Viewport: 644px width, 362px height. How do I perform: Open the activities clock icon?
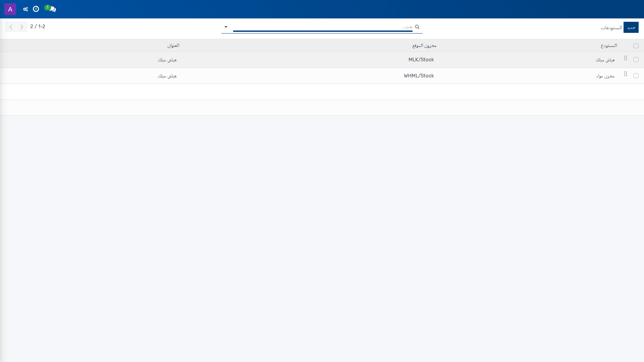(36, 9)
